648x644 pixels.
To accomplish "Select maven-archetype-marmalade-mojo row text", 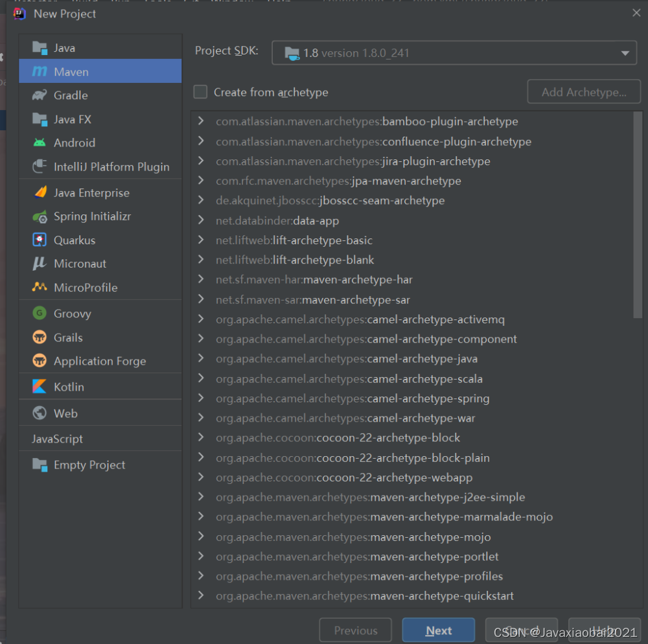I will 384,517.
